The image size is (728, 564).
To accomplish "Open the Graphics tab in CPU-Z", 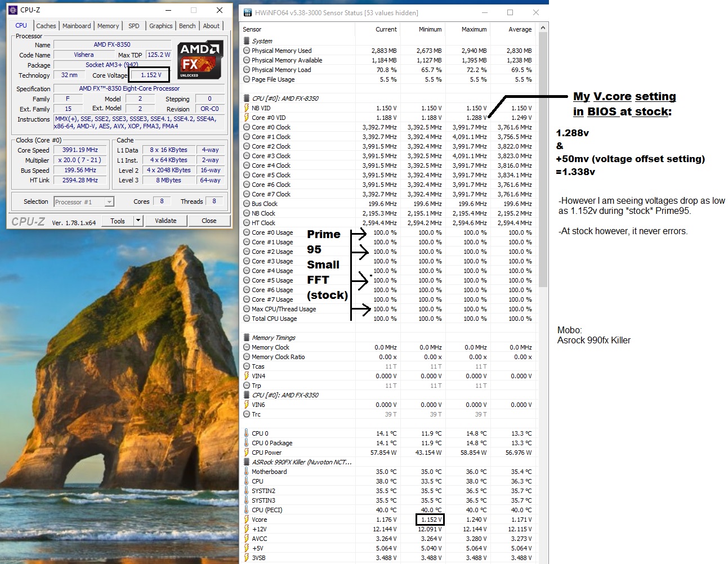I will 161,26.
